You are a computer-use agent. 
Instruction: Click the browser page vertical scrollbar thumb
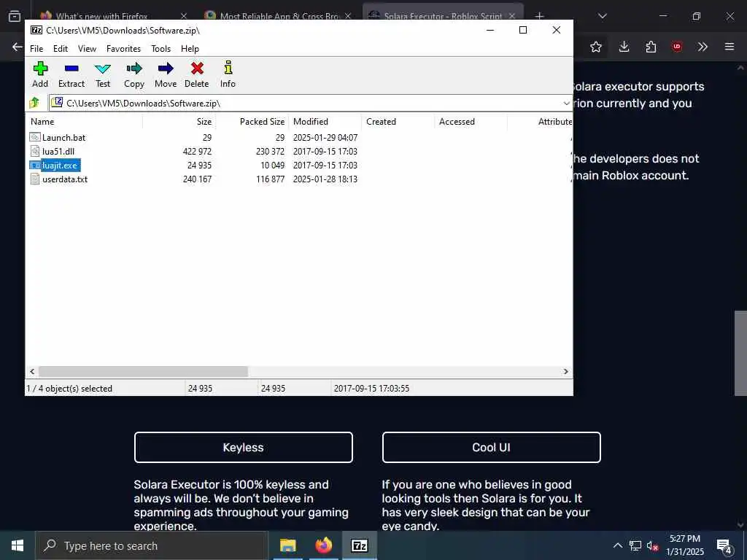point(740,353)
